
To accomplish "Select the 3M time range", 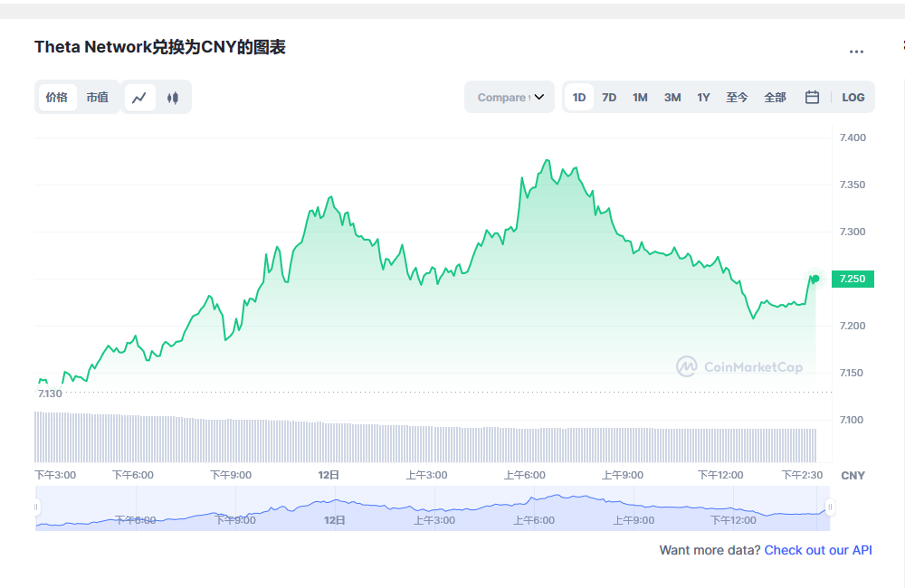I will pos(672,98).
